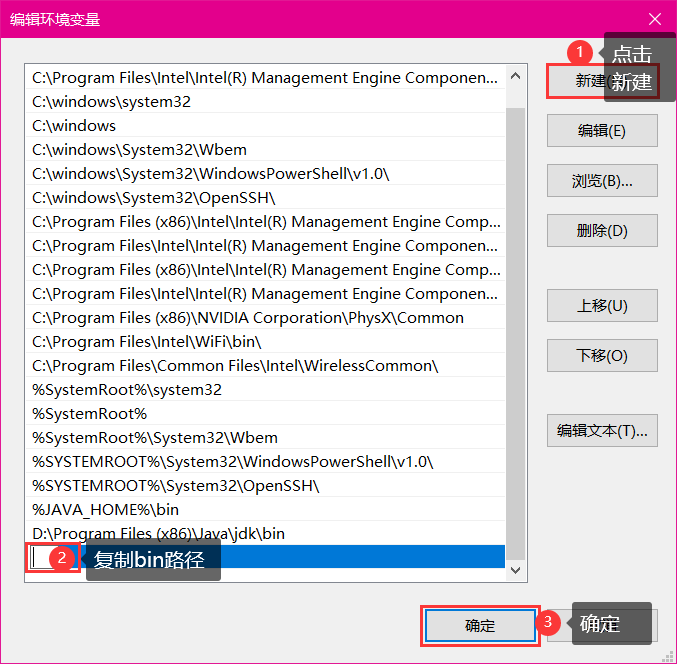Viewport: 677px width, 664px height.
Task: Click the vertical scrollbar thumb of the list
Action: 515,333
